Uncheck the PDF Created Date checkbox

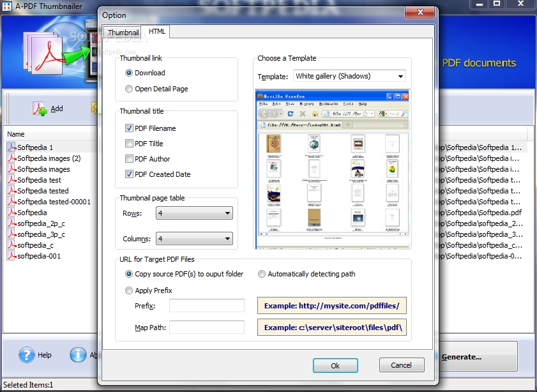(129, 174)
